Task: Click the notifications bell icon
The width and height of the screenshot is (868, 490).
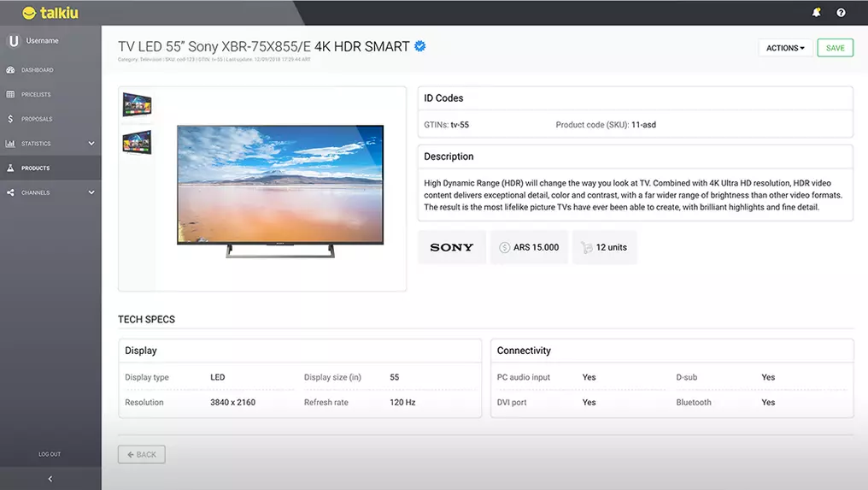Action: [x=817, y=13]
